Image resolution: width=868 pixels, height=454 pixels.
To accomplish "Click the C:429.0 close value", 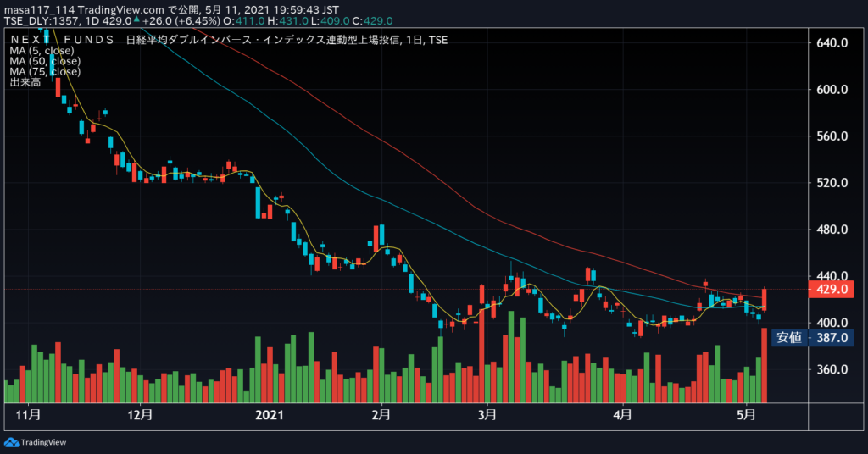I will pos(373,21).
